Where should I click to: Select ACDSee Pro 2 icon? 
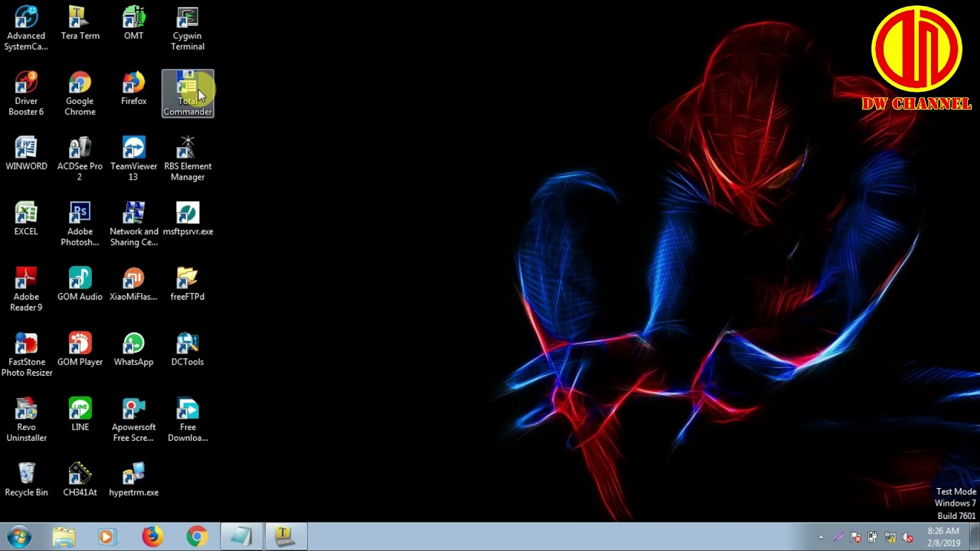pyautogui.click(x=80, y=158)
